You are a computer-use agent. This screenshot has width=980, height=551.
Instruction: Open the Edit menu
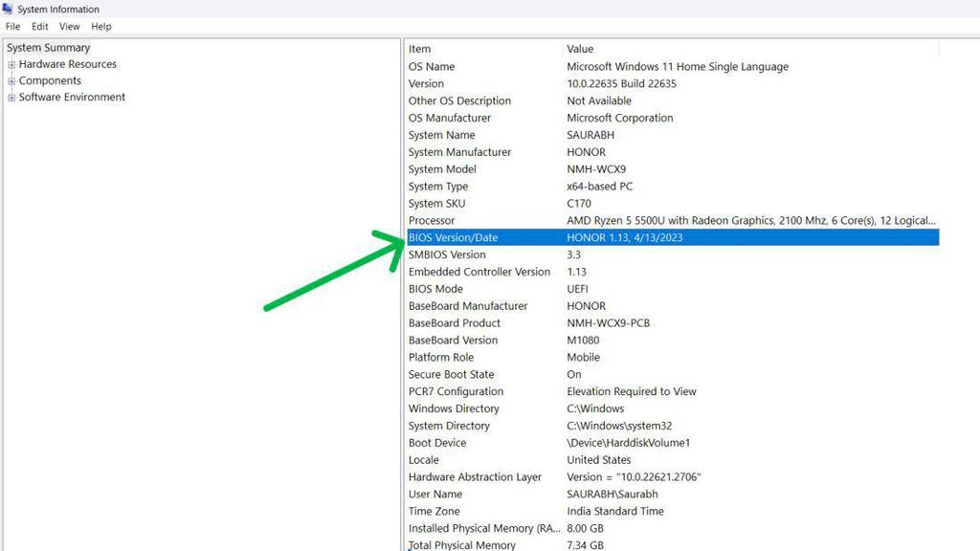(39, 26)
